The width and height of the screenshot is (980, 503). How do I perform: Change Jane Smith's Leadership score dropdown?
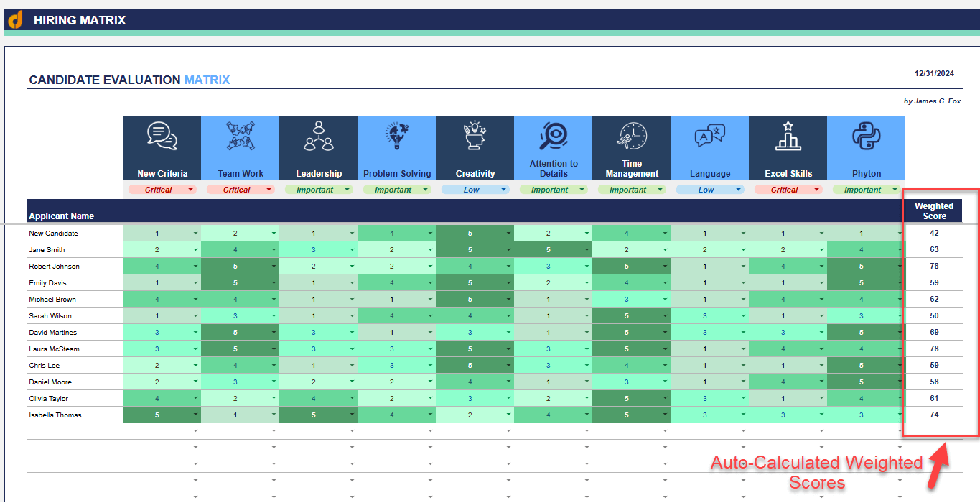point(319,249)
